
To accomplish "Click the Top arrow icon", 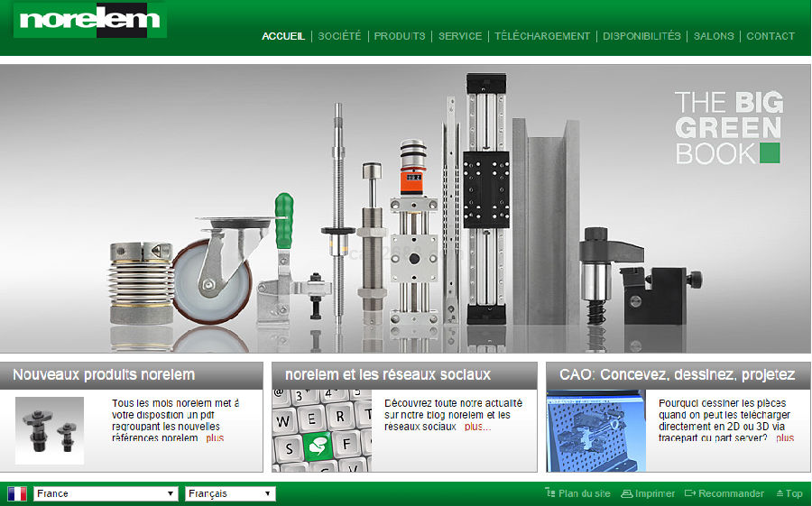I will click(780, 493).
